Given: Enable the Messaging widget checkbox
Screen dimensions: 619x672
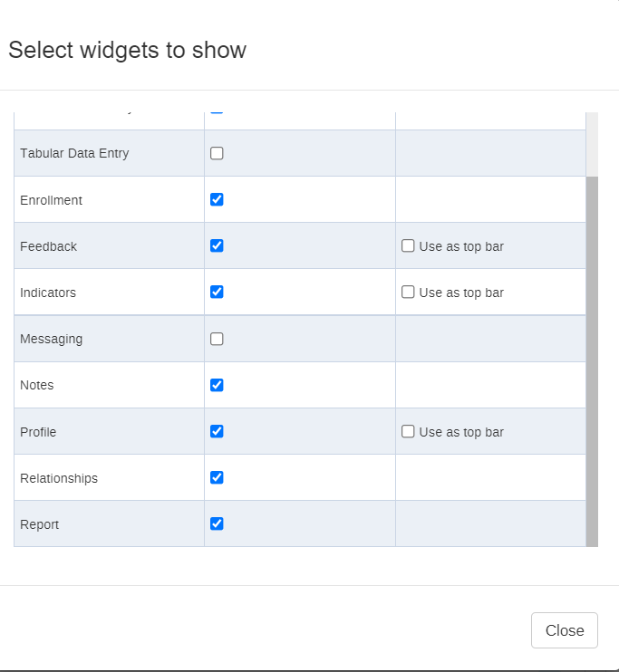Looking at the screenshot, I should click(x=217, y=339).
